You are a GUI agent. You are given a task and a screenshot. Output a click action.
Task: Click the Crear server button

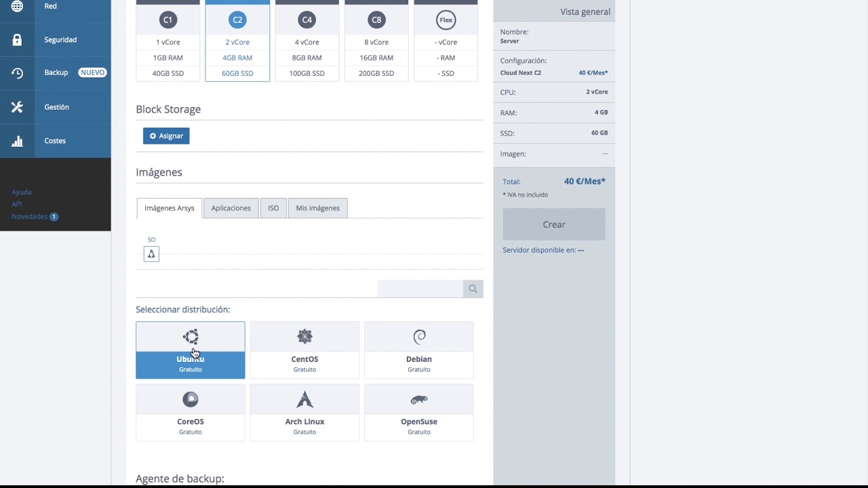[554, 224]
